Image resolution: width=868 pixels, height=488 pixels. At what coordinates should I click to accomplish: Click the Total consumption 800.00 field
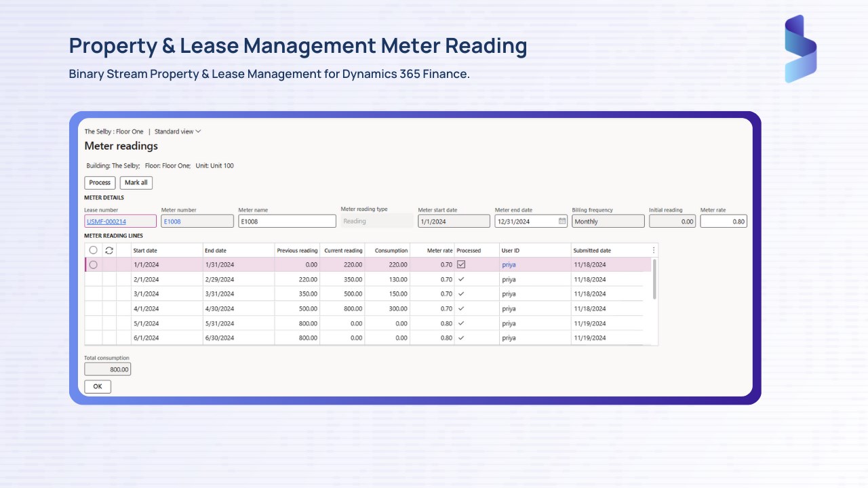107,369
